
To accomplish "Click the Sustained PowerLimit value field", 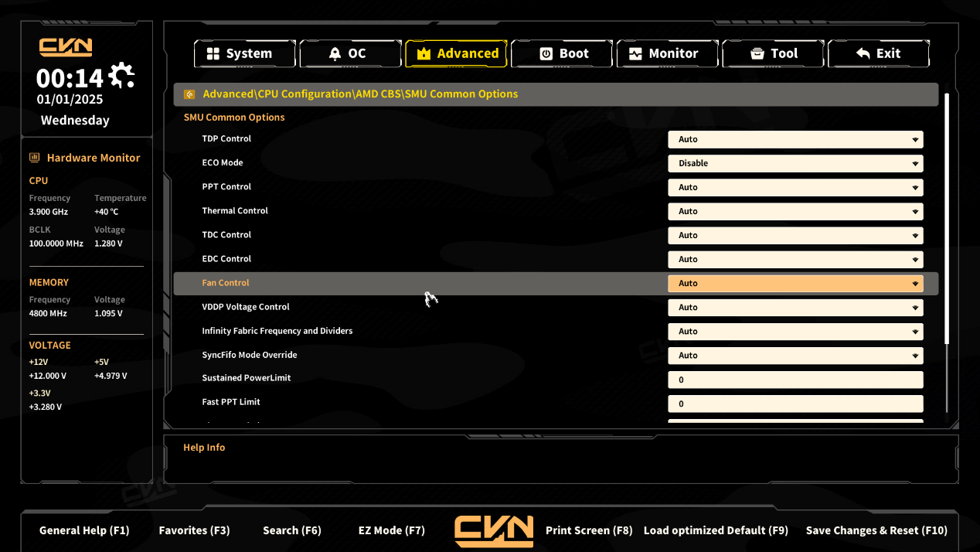I will (795, 380).
